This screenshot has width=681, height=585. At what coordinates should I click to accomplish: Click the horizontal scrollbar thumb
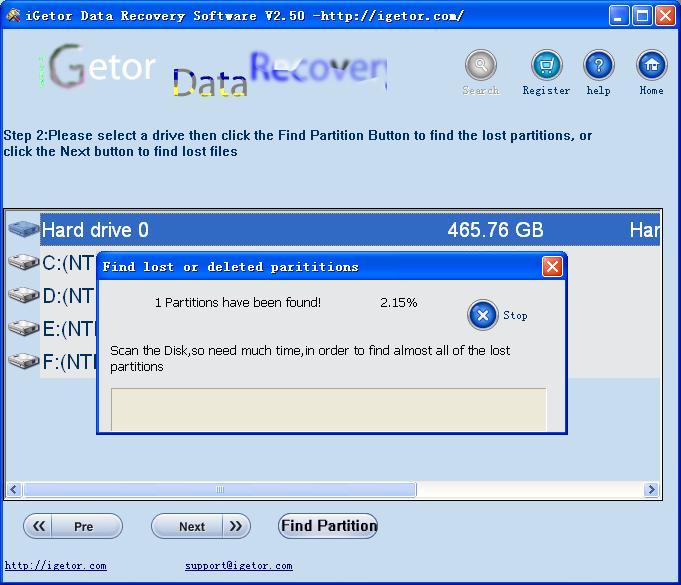[220, 489]
